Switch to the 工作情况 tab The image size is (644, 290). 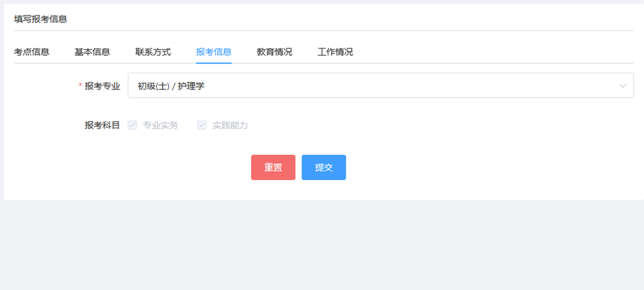[x=335, y=52]
